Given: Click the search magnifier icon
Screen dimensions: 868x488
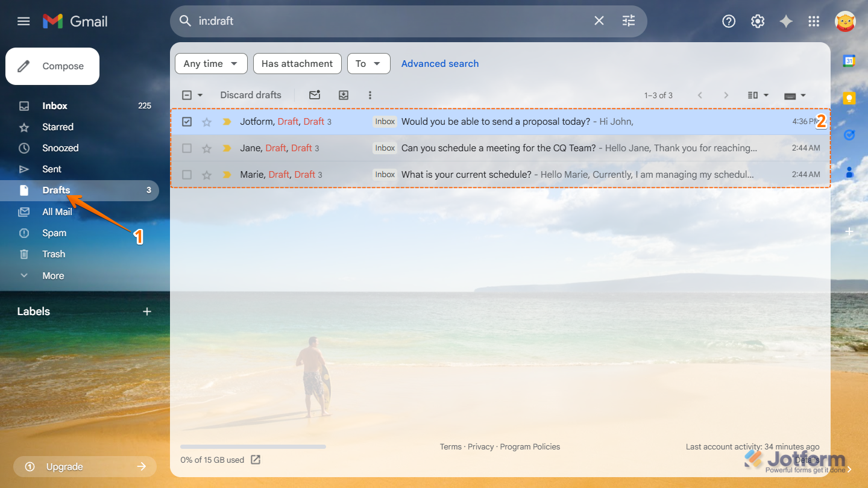Looking at the screenshot, I should (x=185, y=21).
